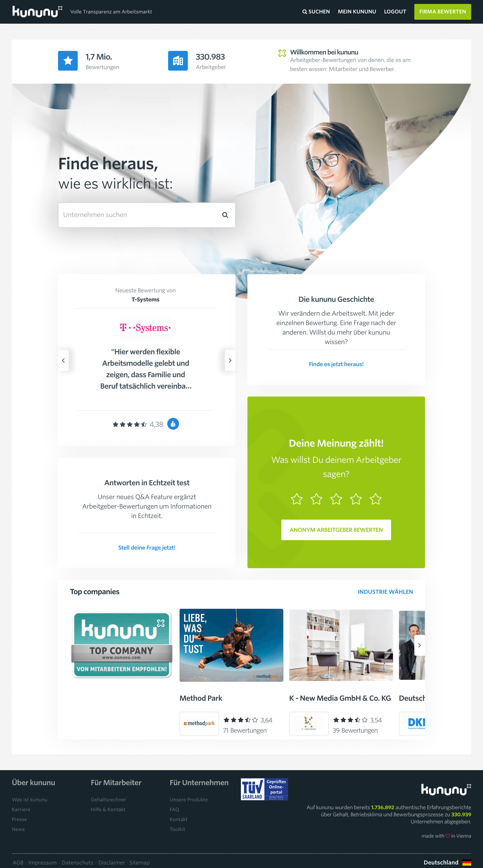Select INDUSTRIE WÄHLEN dropdown filter

point(385,591)
